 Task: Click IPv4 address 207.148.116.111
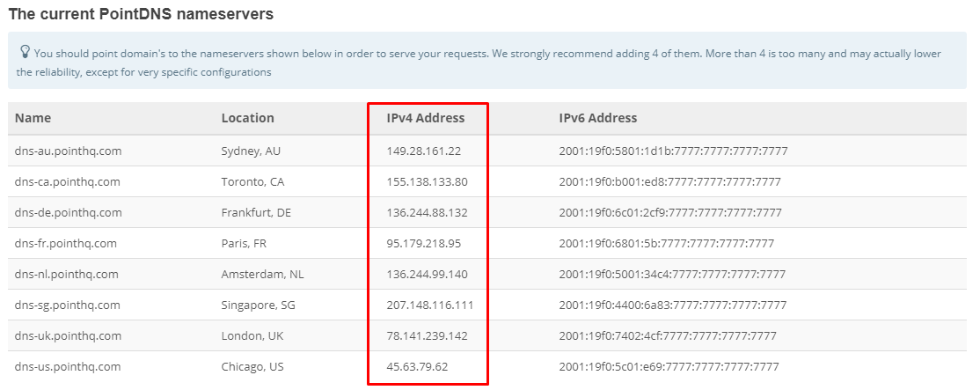click(430, 305)
